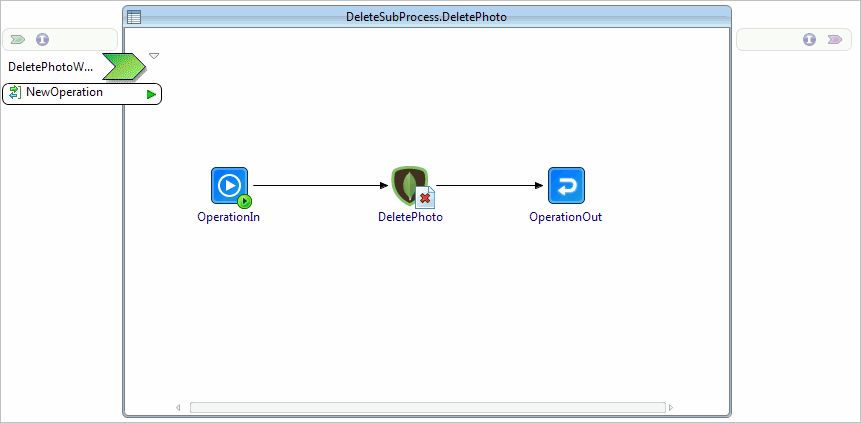The width and height of the screenshot is (861, 423).
Task: Select the transition from DeletePhoto to OperationOut
Action: coord(489,186)
